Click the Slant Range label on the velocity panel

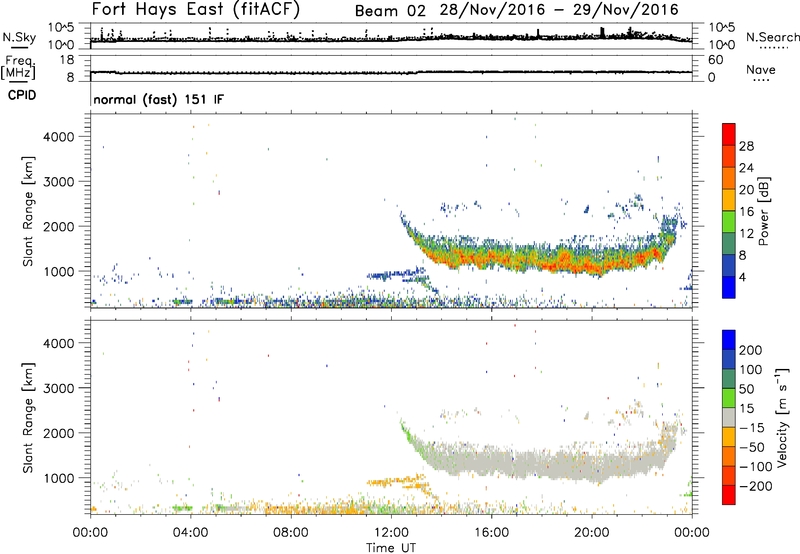(28, 418)
